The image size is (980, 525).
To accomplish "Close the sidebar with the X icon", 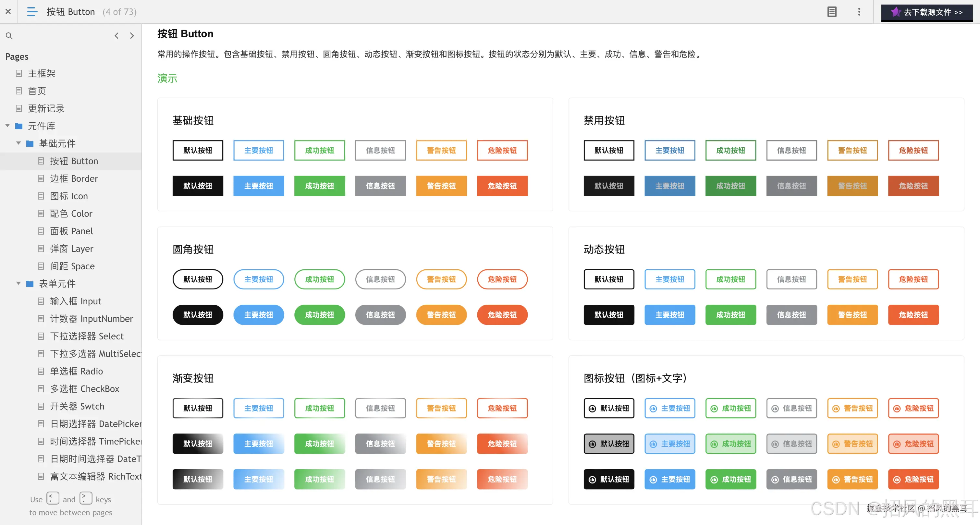I will pyautogui.click(x=8, y=12).
